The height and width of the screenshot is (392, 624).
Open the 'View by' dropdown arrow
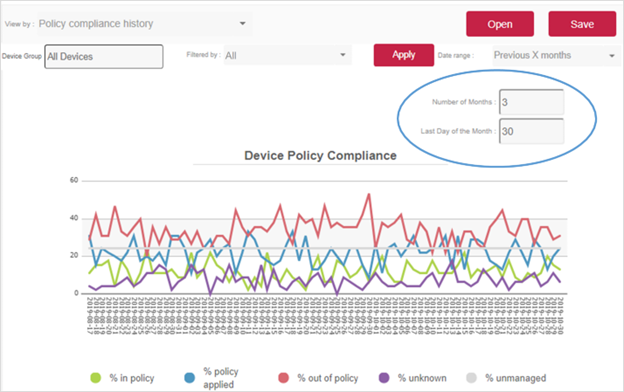click(x=242, y=23)
